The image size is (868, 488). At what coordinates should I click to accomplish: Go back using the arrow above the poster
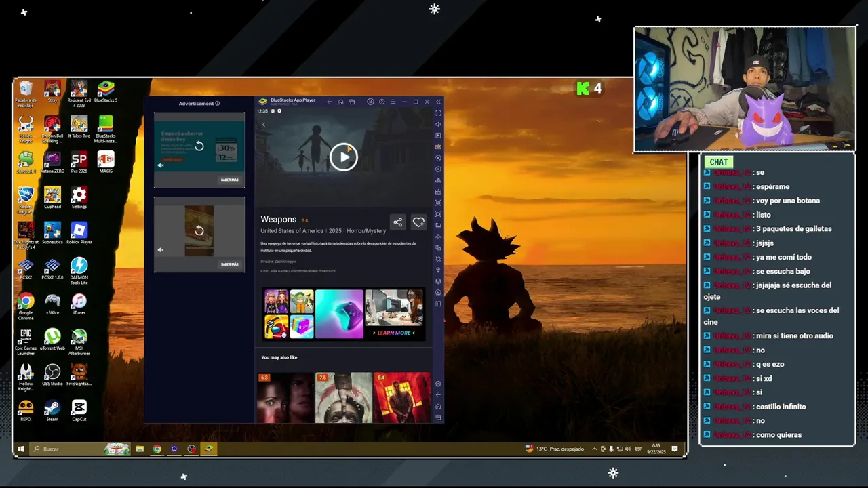point(264,125)
